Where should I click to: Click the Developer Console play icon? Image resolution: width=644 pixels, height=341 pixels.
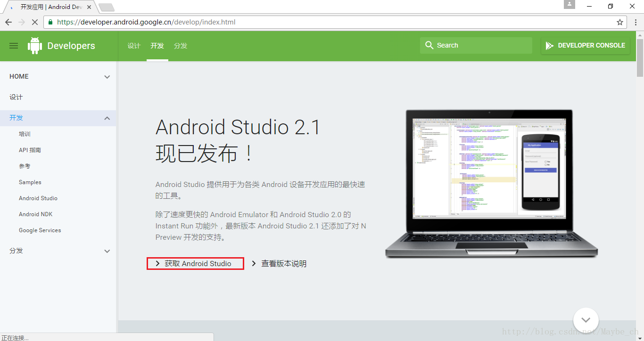pos(550,46)
